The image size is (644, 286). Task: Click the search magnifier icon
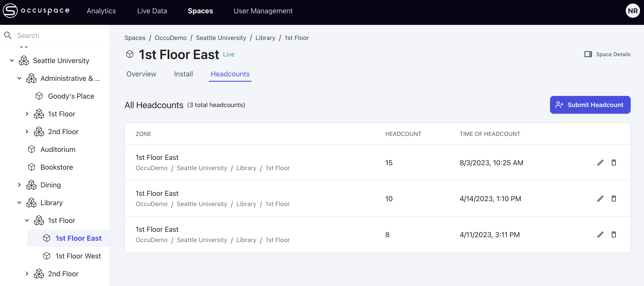click(x=8, y=36)
